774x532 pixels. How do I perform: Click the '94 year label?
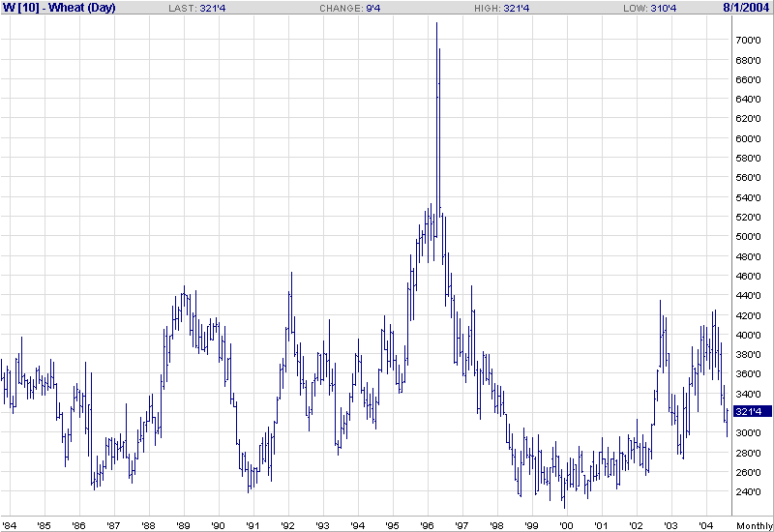[x=357, y=525]
